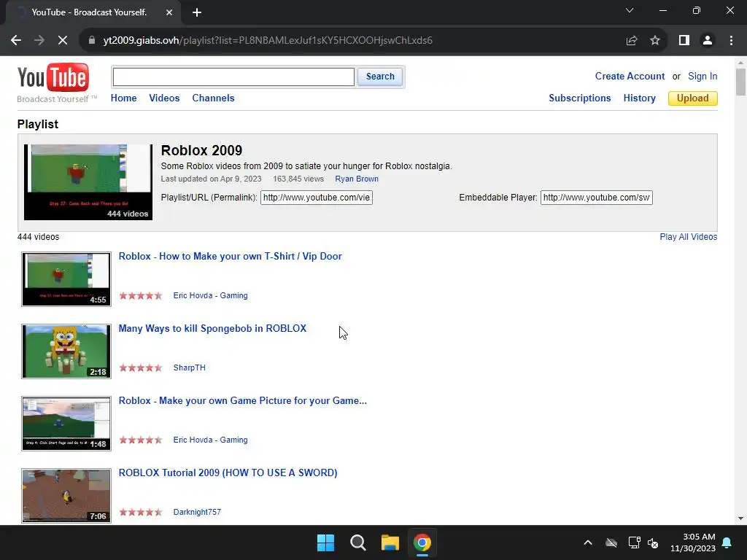
Task: Close the YouTube tab
Action: click(169, 12)
